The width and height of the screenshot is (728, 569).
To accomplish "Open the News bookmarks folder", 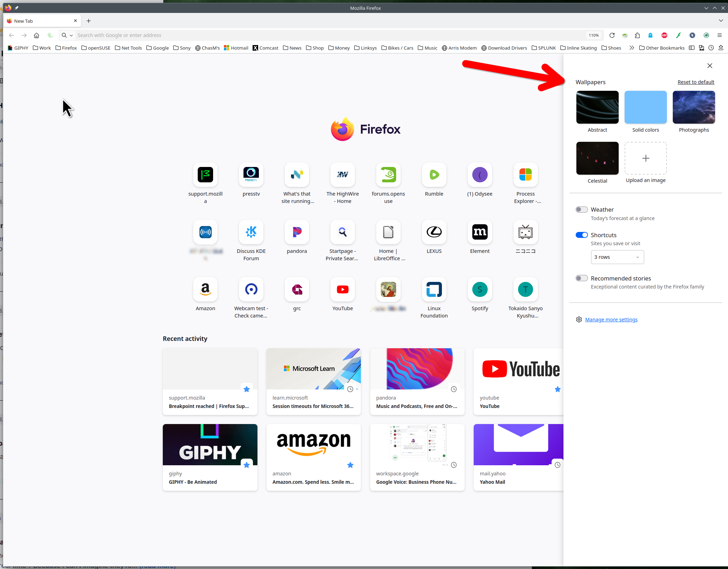I will (292, 48).
